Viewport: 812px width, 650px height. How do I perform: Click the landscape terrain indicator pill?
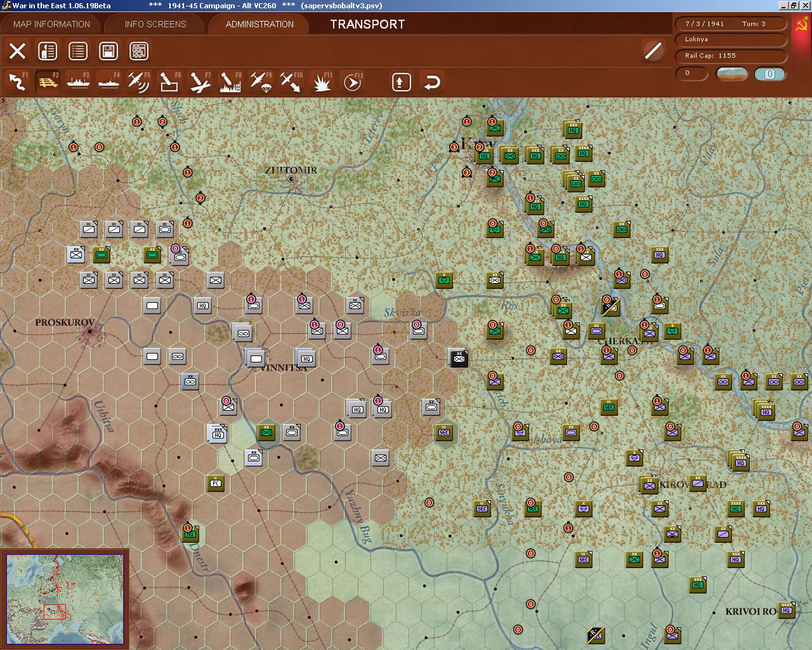(731, 74)
